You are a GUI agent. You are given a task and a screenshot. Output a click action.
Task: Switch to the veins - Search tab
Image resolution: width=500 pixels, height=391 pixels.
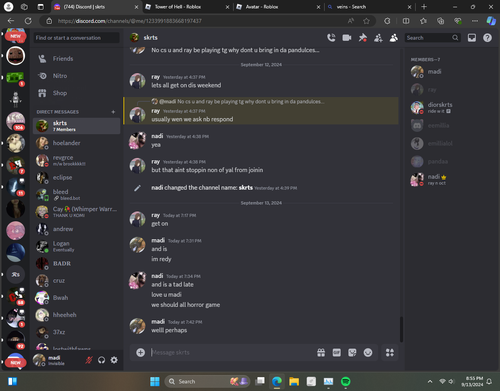pos(369,7)
